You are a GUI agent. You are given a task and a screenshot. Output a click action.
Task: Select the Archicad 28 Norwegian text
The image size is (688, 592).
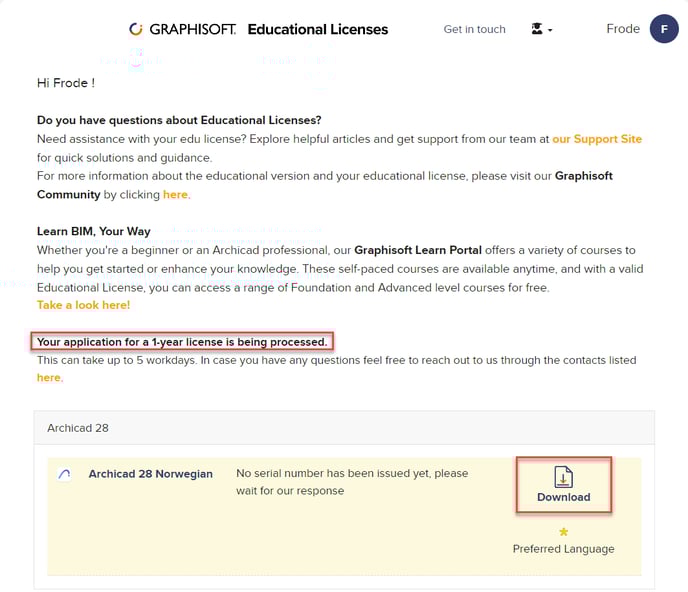pos(150,474)
